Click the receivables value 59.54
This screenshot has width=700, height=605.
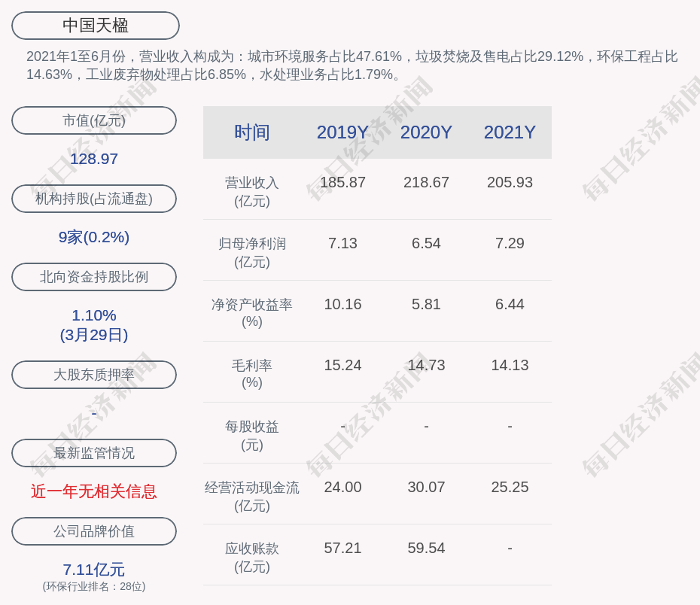pyautogui.click(x=426, y=548)
